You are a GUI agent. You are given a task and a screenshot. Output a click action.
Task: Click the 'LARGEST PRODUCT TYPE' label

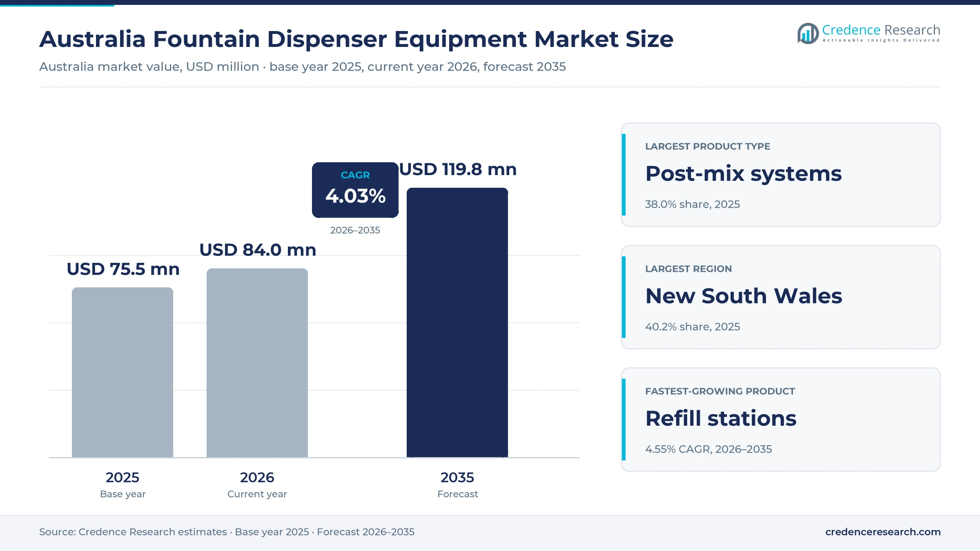(x=708, y=146)
